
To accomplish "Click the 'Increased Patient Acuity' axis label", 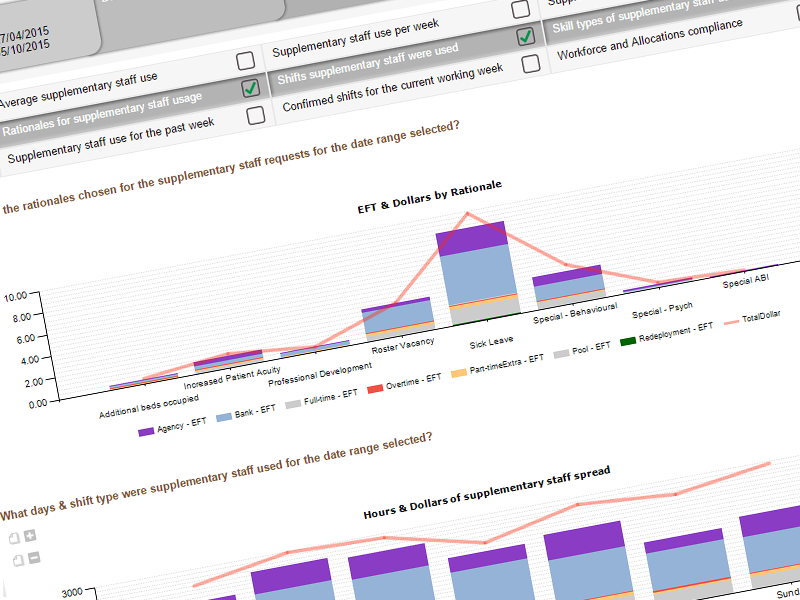I will 232,378.
